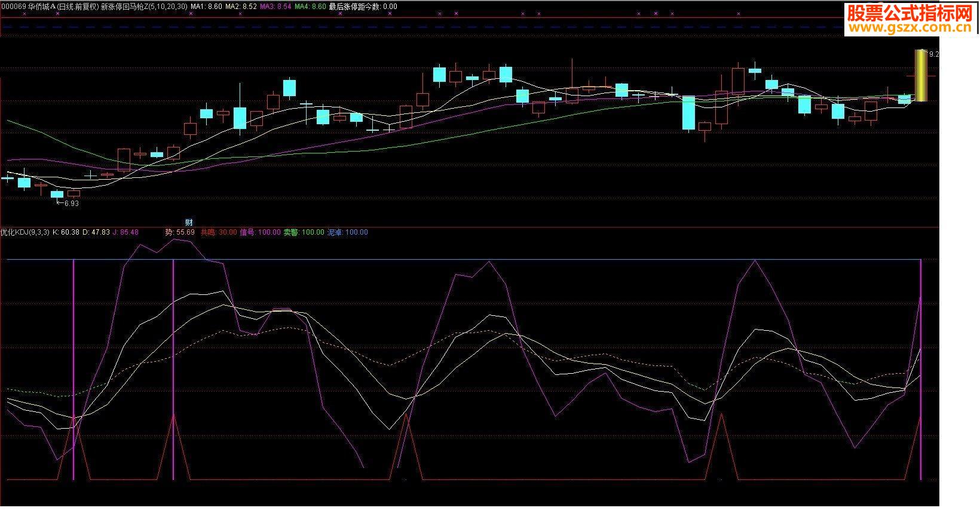This screenshot has height=520, width=980.
Task: Select the 优化KDJ(9,3,3) indicator title
Action: click(x=25, y=232)
